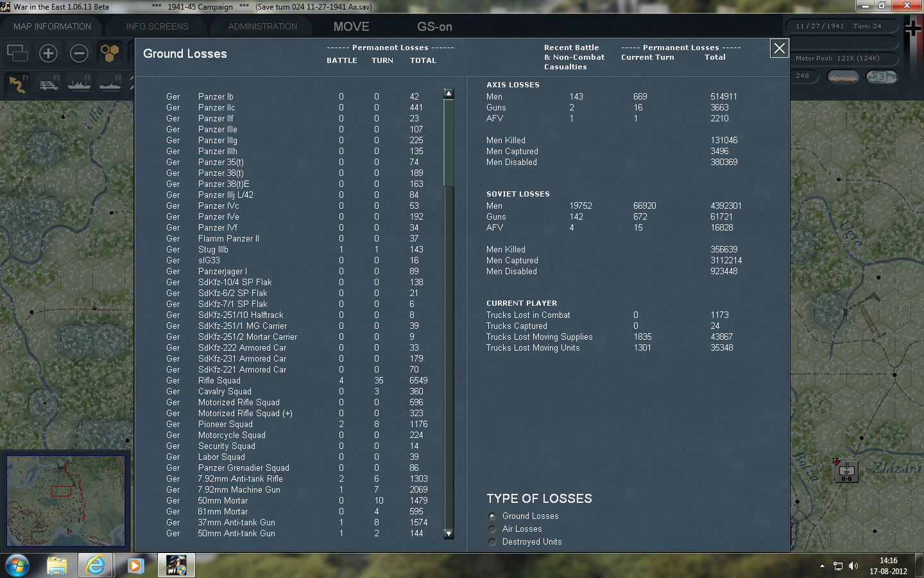
Task: Toggle the hex grid icon
Action: click(110, 53)
